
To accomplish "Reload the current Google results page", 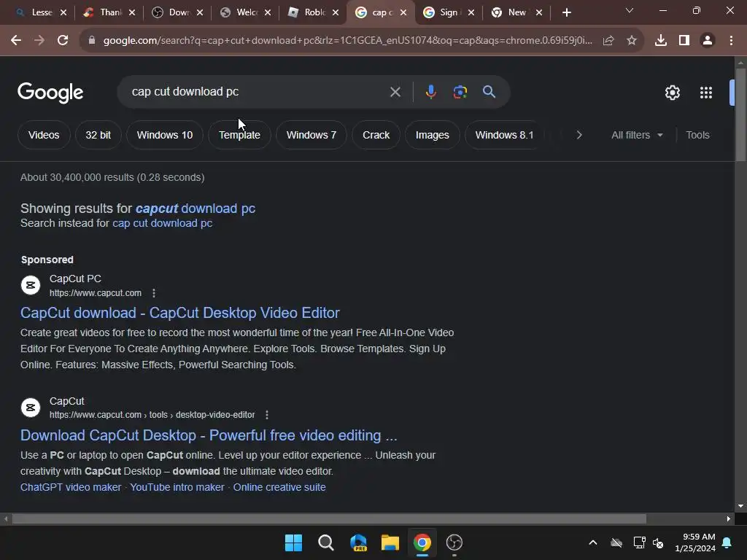I will [x=63, y=41].
